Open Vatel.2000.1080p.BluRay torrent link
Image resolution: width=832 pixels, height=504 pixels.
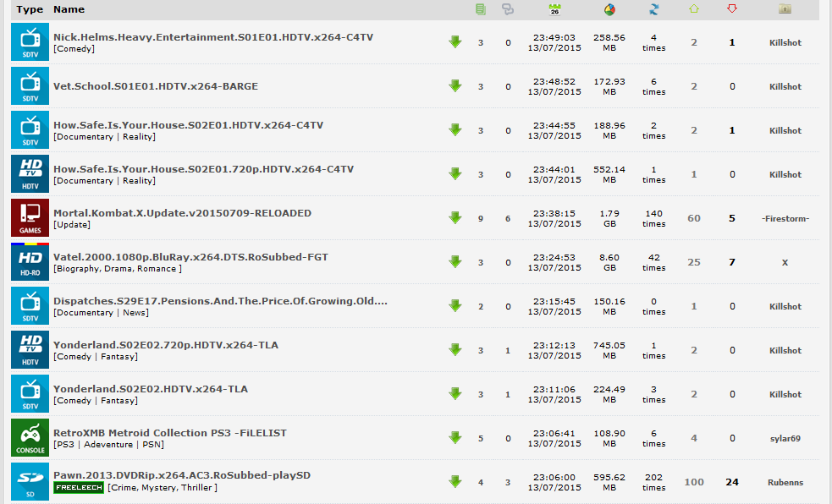coord(190,257)
